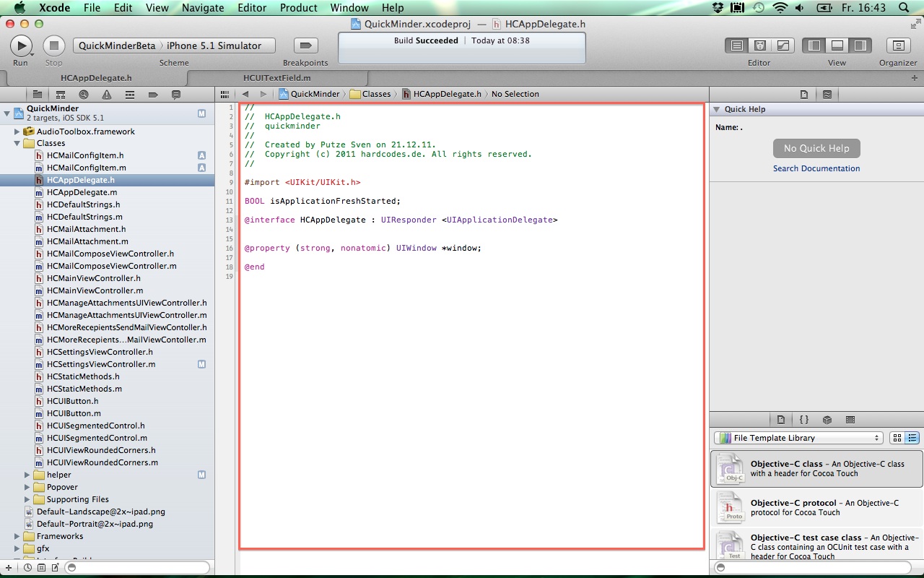Select the Issue navigator icon
Image resolution: width=924 pixels, height=578 pixels.
107,95
